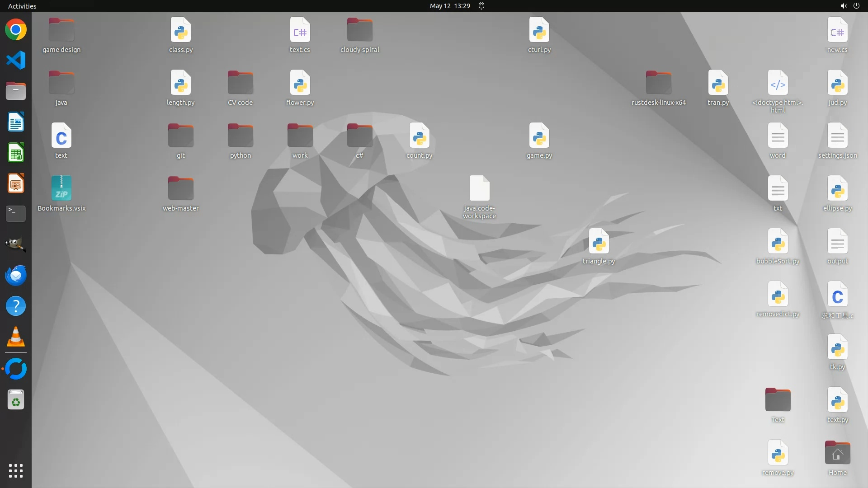Screen dimensions: 868x488
Task: Open the power menu in the top bar
Action: coord(856,6)
